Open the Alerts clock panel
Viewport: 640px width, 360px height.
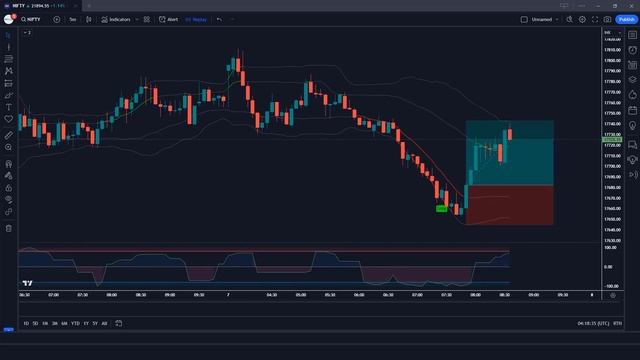[x=632, y=50]
